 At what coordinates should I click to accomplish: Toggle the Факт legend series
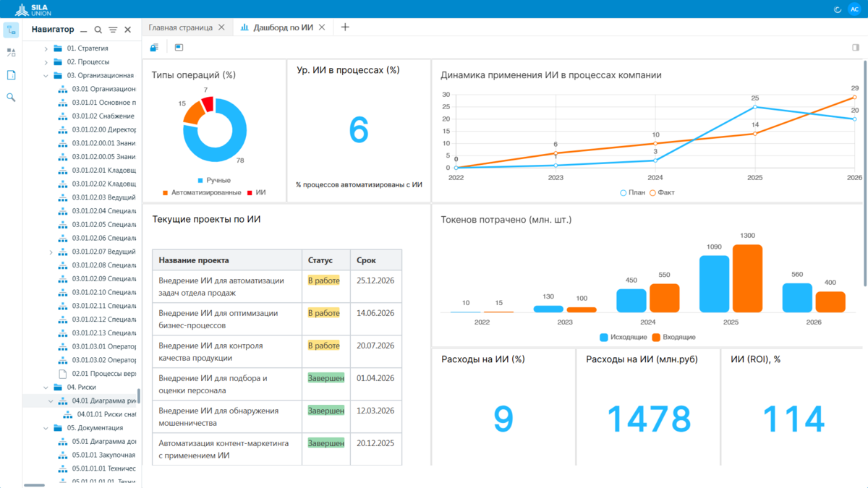662,192
